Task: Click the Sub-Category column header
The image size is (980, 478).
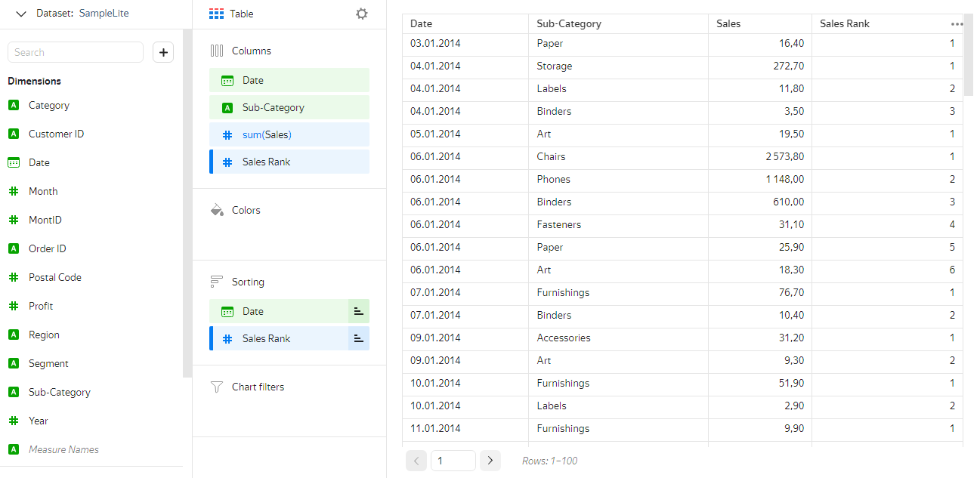Action: coord(569,23)
